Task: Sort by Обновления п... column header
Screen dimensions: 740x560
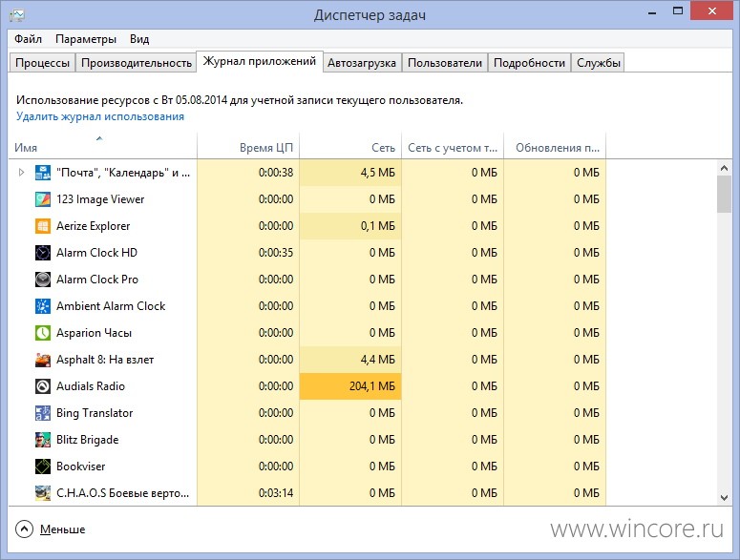Action: click(555, 147)
